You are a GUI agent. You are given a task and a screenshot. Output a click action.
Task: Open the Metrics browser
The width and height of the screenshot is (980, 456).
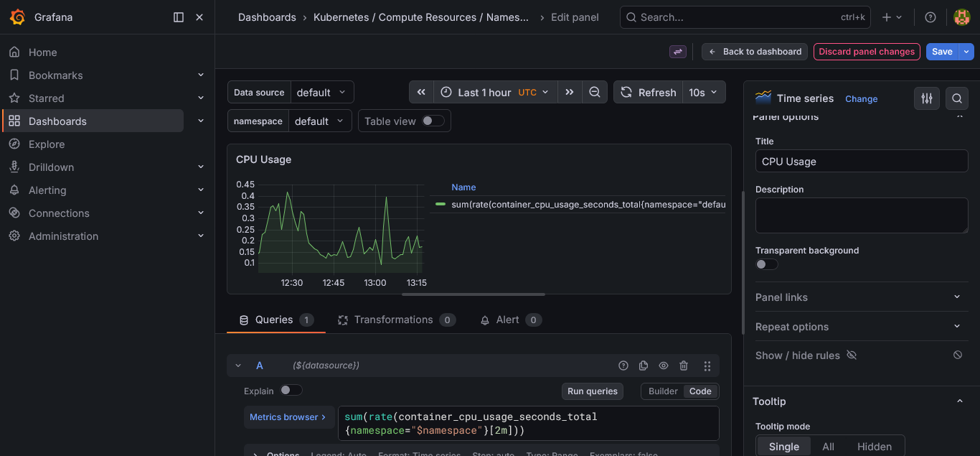pos(288,417)
